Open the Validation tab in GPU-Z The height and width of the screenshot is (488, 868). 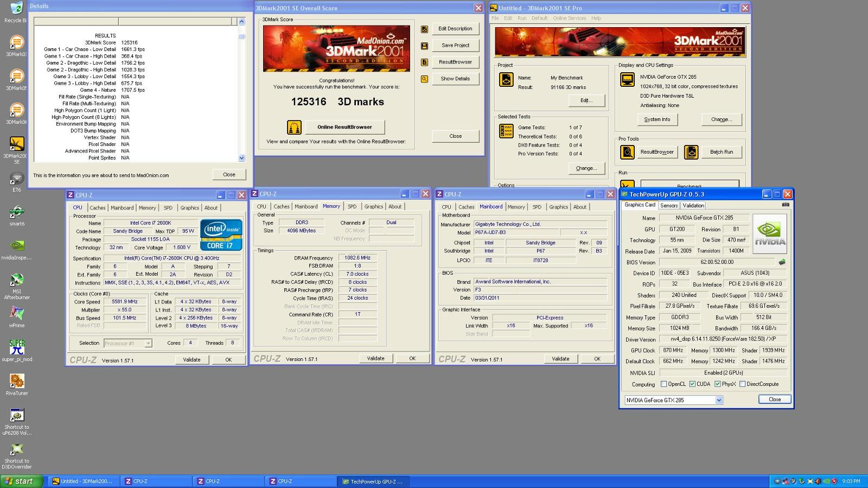pos(693,206)
